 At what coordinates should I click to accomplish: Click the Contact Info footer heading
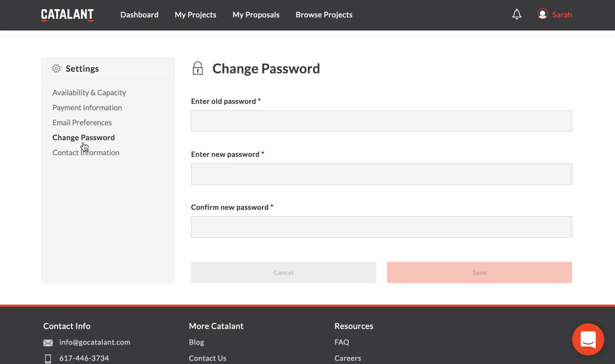[67, 326]
